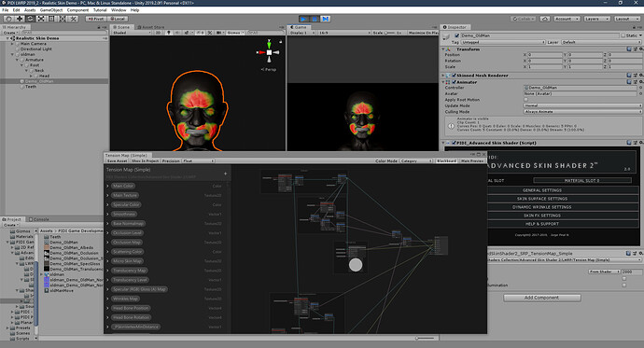Open Help & Support section
Viewport: 644px width, 348px height.
pyautogui.click(x=542, y=224)
